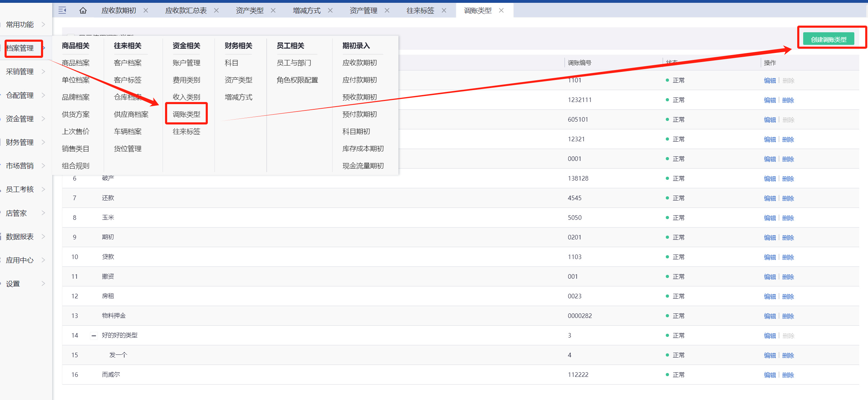Delete the 物料押金 row
868x400 pixels.
[x=788, y=316]
